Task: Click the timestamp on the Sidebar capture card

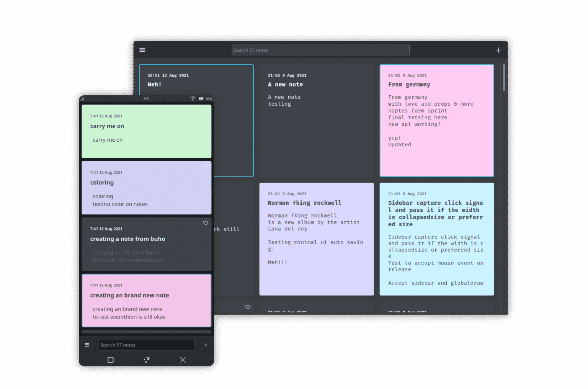Action: pyautogui.click(x=407, y=194)
